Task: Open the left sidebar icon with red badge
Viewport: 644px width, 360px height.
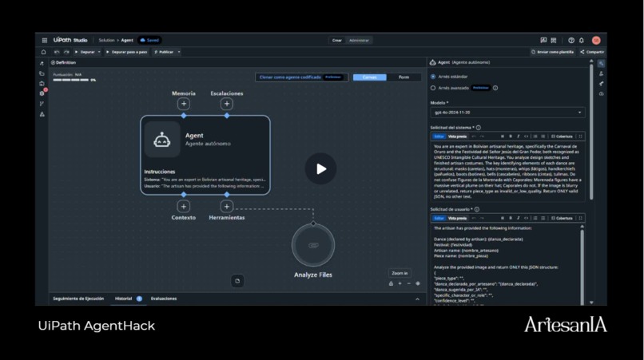Action: tap(42, 93)
